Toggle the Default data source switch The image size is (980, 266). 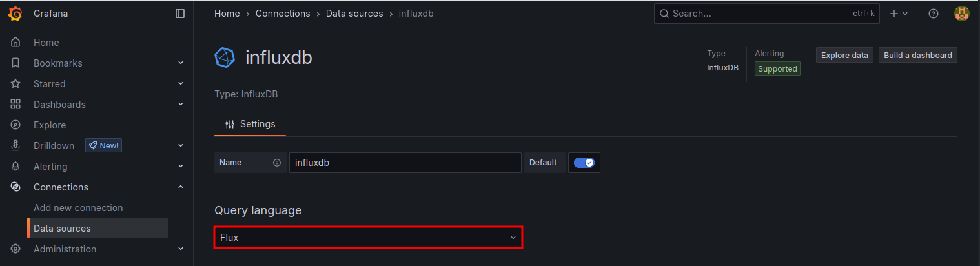point(584,163)
